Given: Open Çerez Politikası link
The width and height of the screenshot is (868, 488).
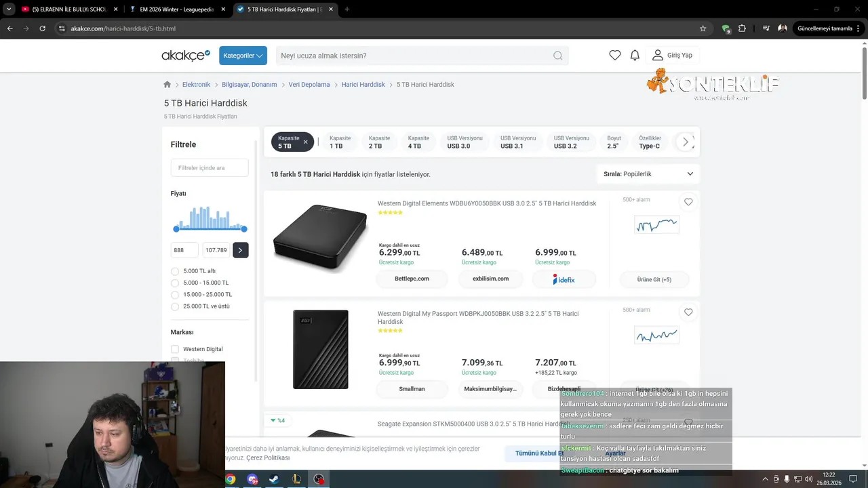Looking at the screenshot, I should pos(268,458).
